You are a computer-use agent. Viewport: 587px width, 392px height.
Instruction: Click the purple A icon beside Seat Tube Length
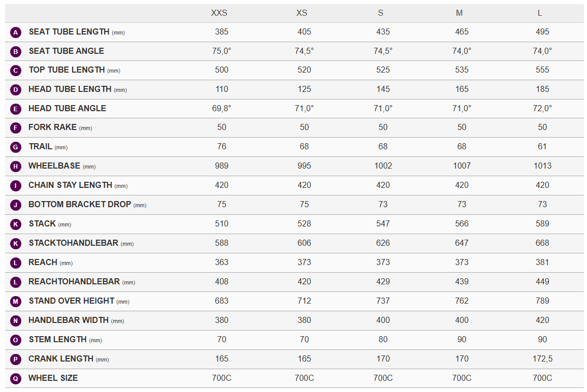(16, 32)
